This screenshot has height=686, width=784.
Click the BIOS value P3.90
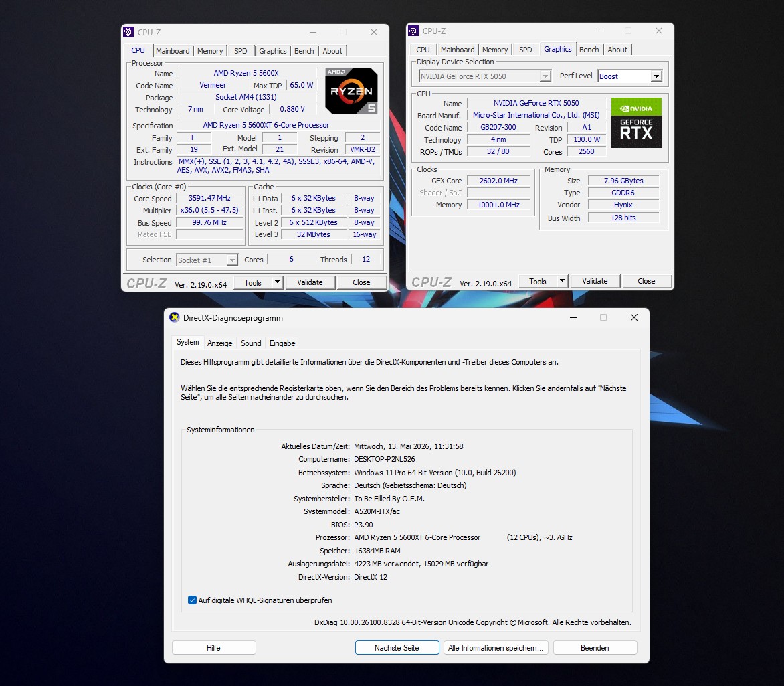(x=363, y=525)
